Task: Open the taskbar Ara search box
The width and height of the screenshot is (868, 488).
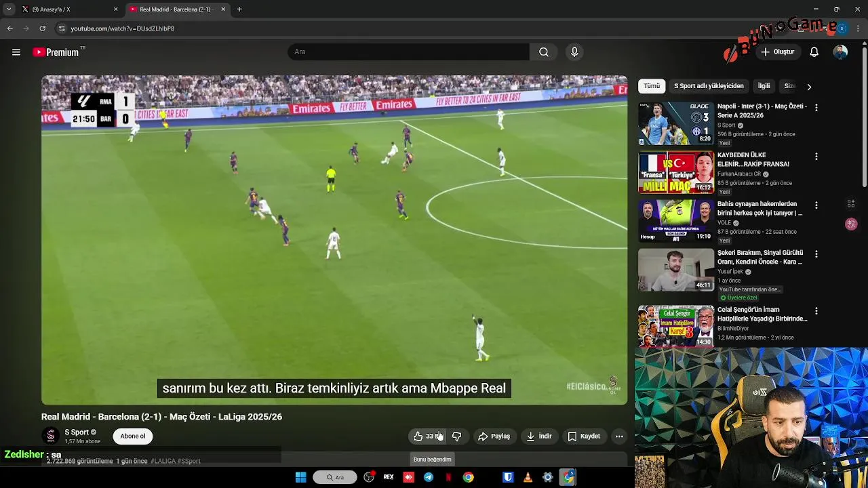Action: (335, 477)
